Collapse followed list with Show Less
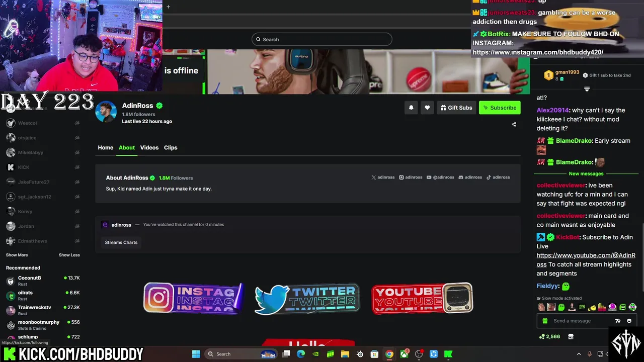 point(69,255)
